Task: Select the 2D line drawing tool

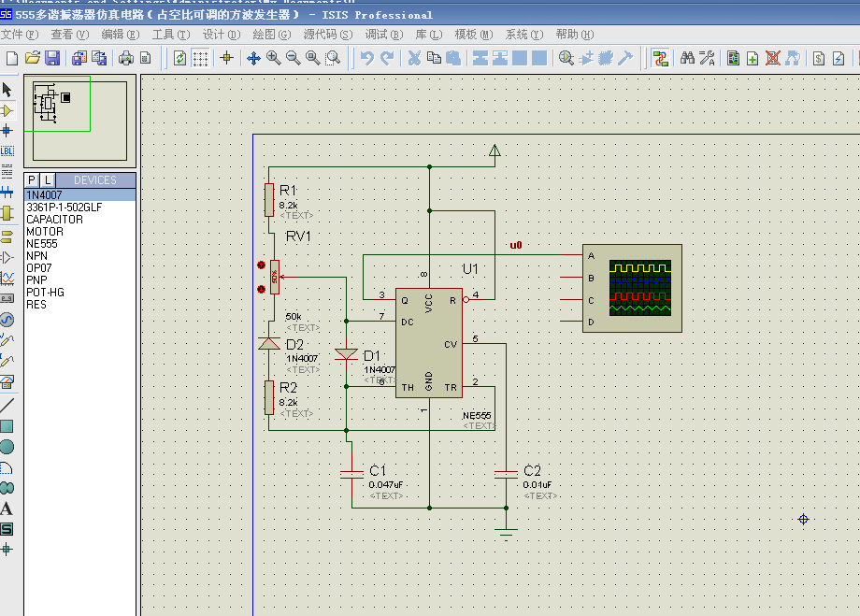Action: [7, 406]
